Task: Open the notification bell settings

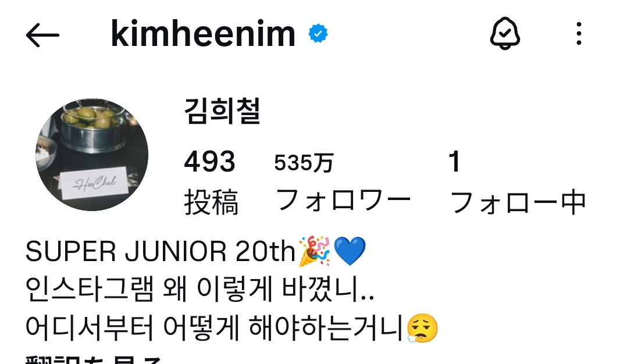Action: click(x=505, y=34)
